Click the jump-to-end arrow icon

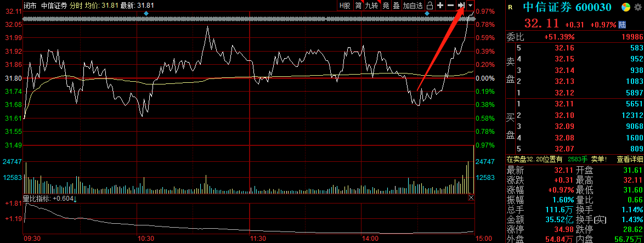click(x=461, y=5)
